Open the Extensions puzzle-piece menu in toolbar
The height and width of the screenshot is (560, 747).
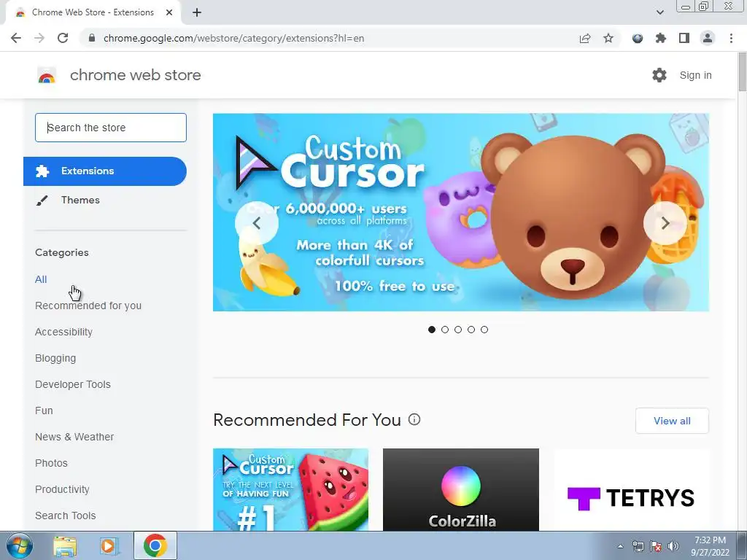tap(661, 38)
